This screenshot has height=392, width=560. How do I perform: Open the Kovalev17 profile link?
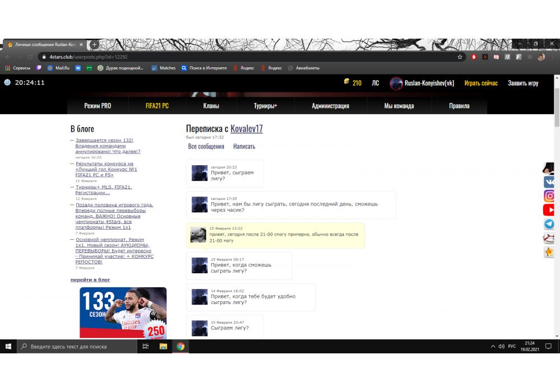(x=246, y=129)
